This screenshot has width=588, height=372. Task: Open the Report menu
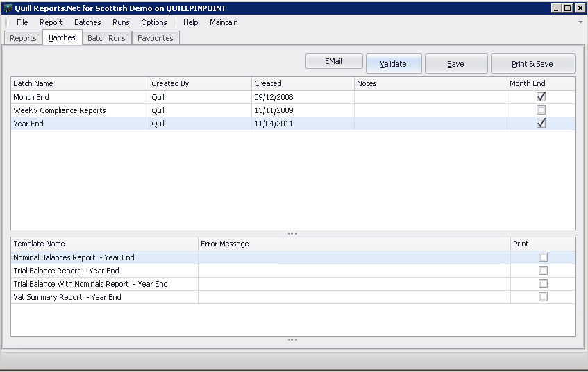click(x=51, y=22)
